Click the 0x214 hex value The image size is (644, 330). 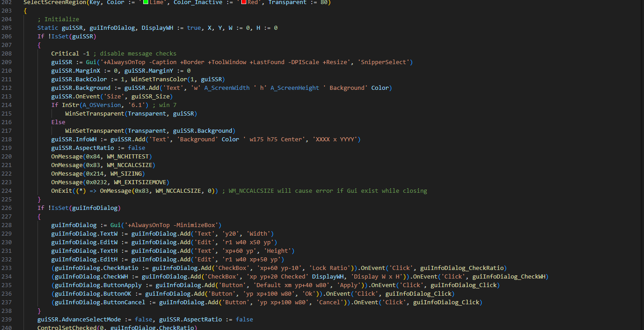(95, 174)
